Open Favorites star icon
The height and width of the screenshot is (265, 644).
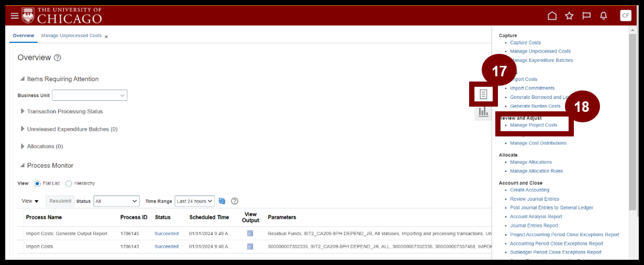click(569, 16)
